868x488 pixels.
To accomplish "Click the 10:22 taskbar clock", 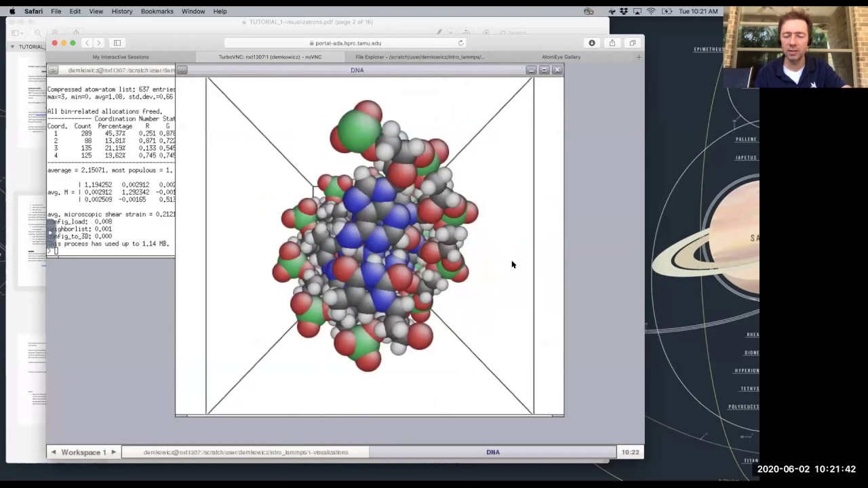I will click(x=630, y=452).
